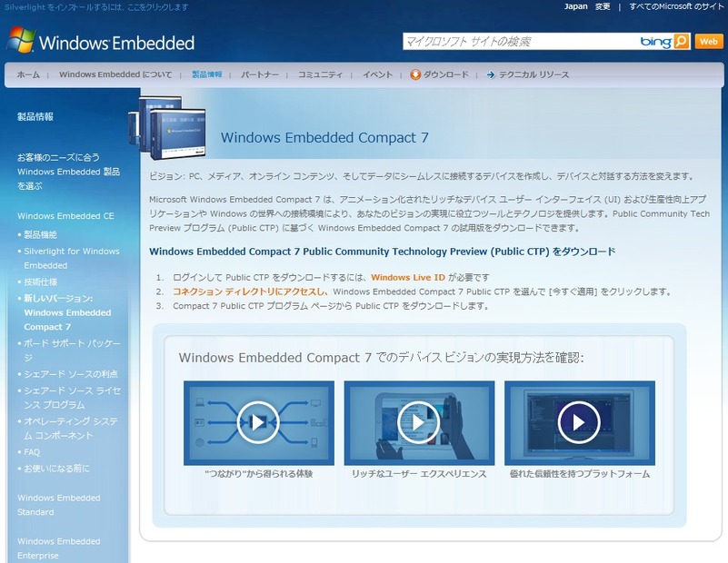Play the "つながり"から得られる体験 video
Screen dimensions: 728x563
click(x=258, y=422)
